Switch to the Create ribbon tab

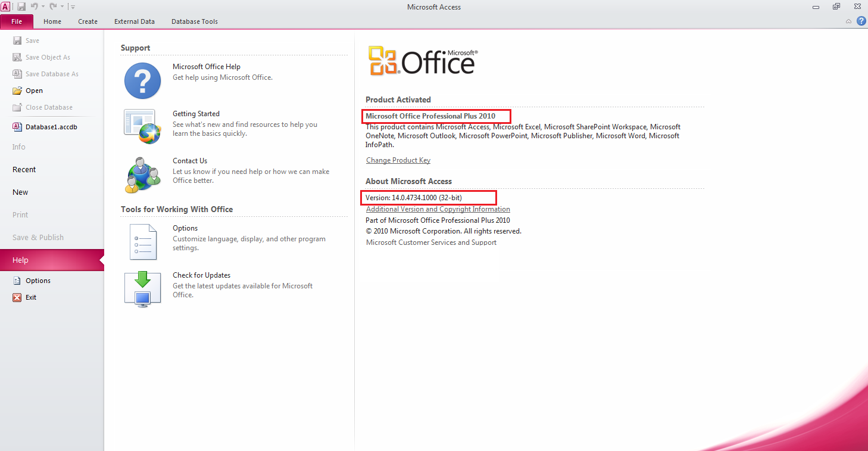click(x=88, y=21)
